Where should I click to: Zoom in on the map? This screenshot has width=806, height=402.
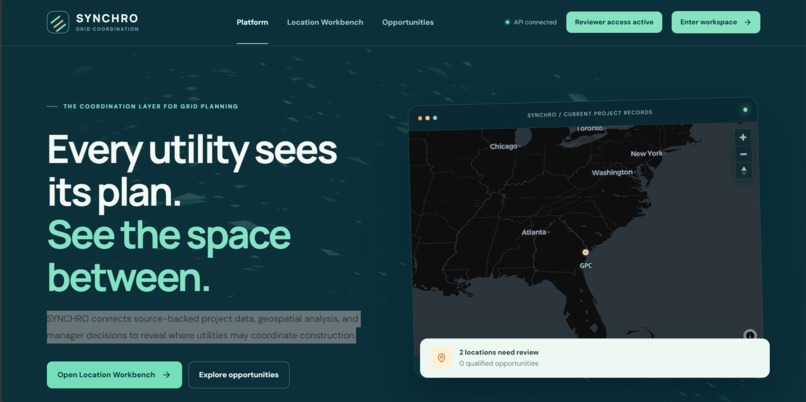click(743, 137)
